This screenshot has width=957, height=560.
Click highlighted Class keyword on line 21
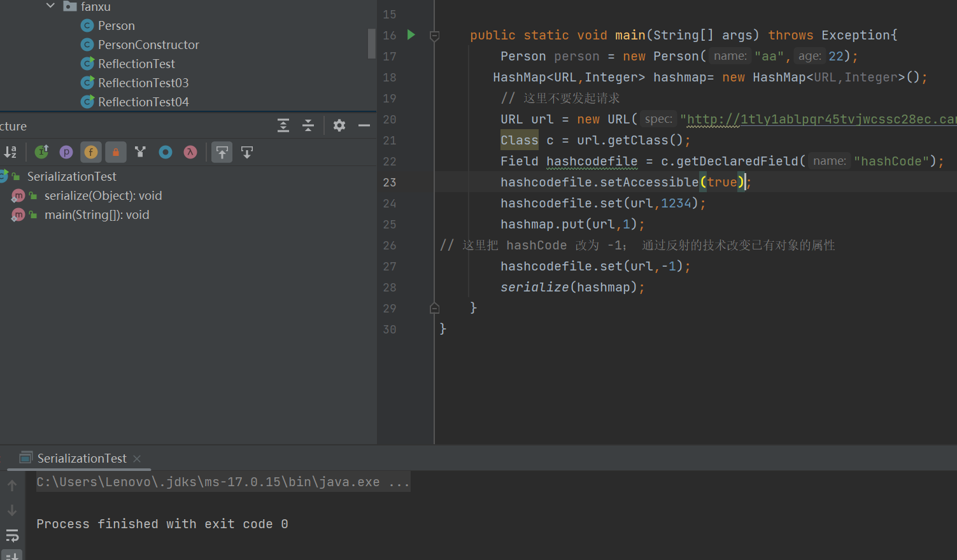[x=519, y=140]
